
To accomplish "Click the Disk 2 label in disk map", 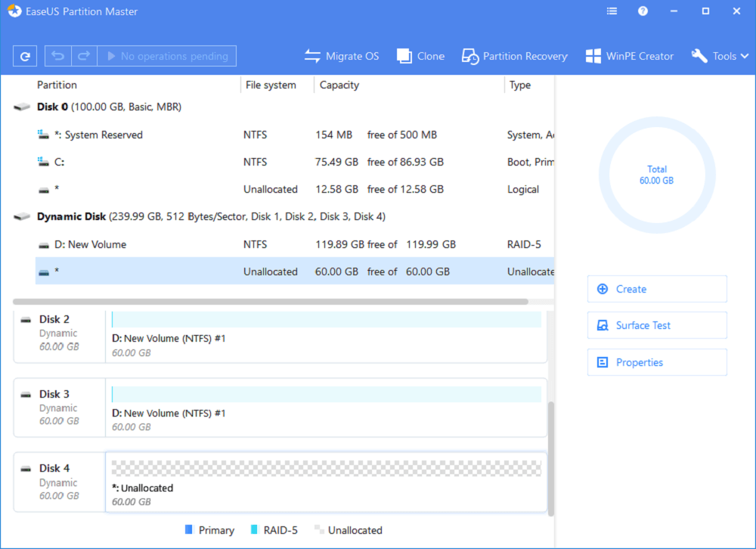I will coord(54,319).
